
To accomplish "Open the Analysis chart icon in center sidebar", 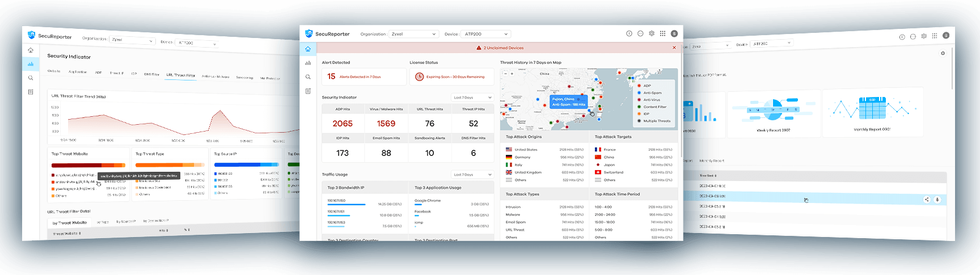I will [x=308, y=63].
